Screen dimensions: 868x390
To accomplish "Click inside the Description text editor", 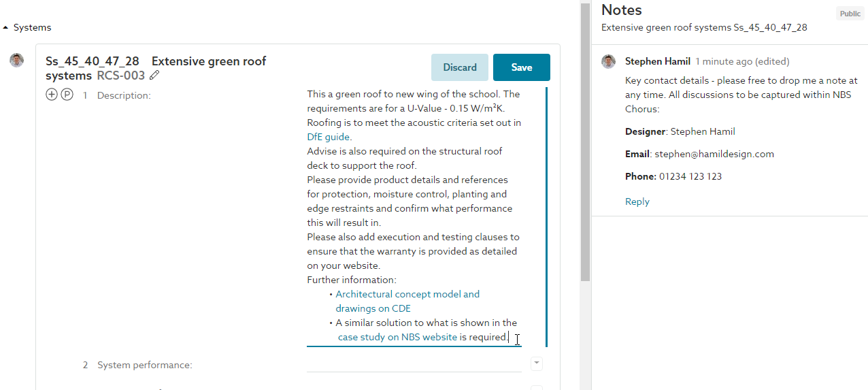I will click(x=414, y=216).
